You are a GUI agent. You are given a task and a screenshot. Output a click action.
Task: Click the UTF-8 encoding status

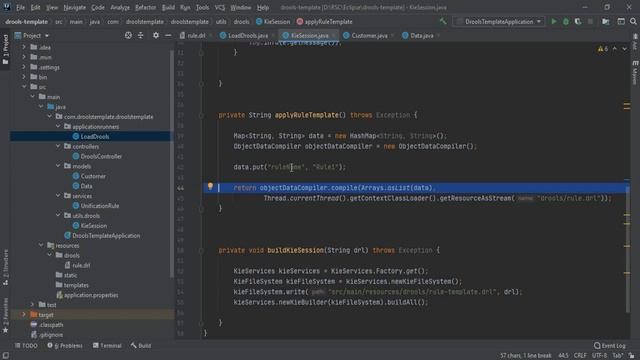(599, 356)
